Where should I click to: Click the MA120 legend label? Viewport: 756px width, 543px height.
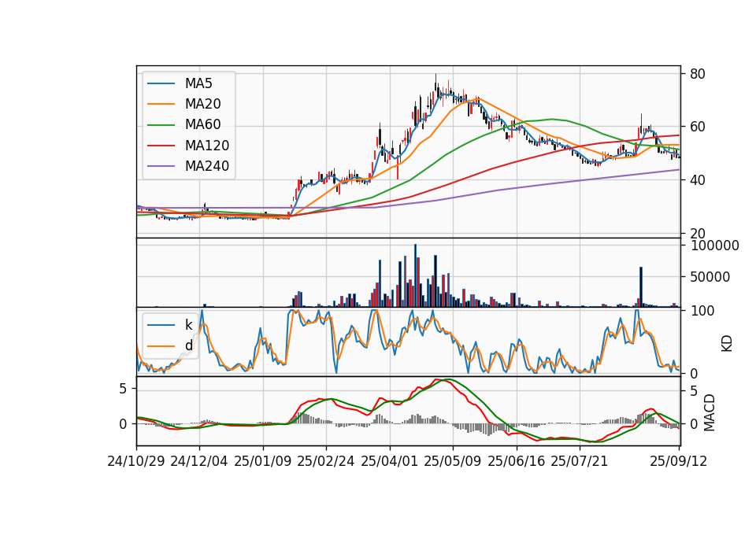click(207, 146)
